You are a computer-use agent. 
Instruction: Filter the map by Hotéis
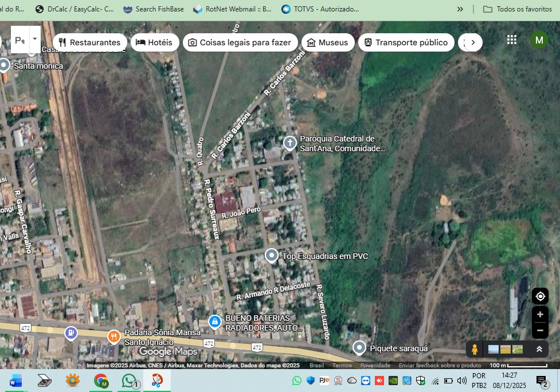[x=154, y=42]
